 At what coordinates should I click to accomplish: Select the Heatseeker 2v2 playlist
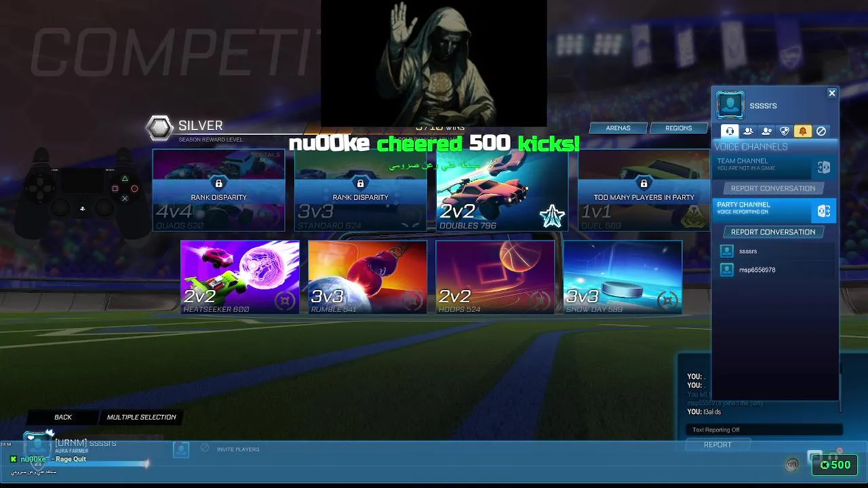(240, 277)
